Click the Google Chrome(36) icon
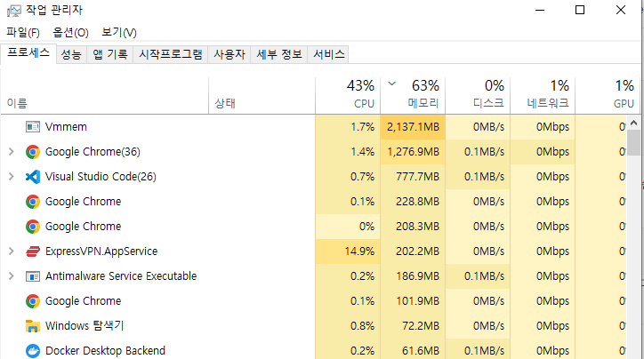 click(x=33, y=152)
